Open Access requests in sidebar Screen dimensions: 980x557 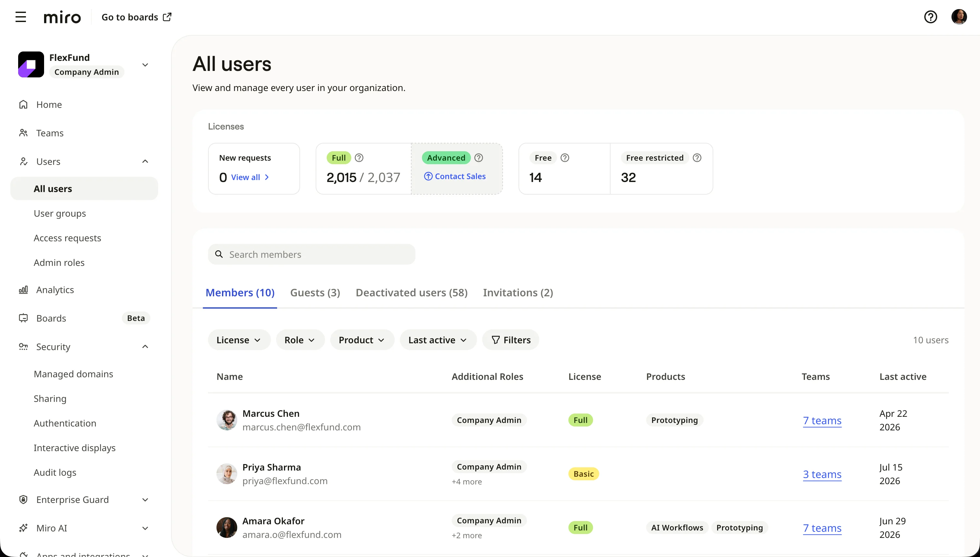[x=67, y=238]
